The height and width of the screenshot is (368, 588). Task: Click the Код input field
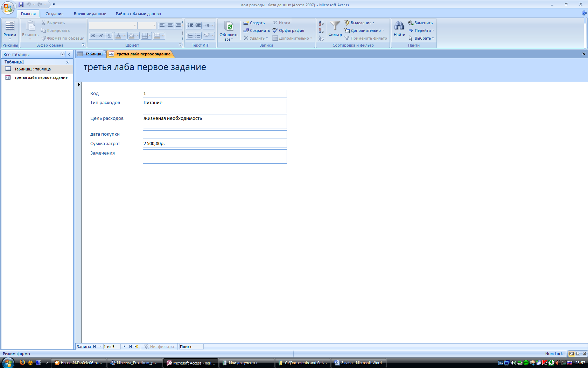click(215, 94)
